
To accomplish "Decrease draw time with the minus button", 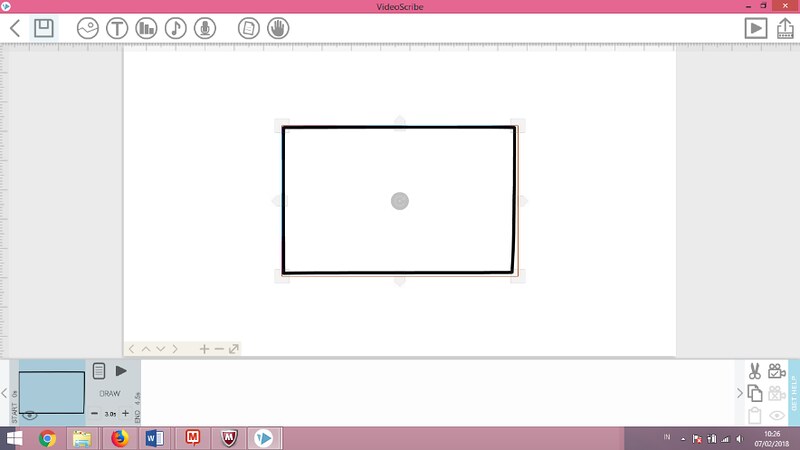I will point(94,413).
